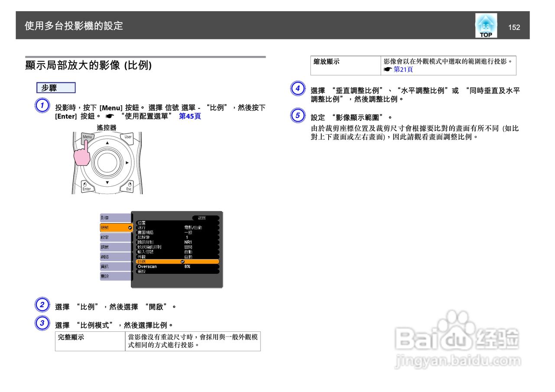
Task: Click the step 1 numbered circle
Action: tap(42, 105)
